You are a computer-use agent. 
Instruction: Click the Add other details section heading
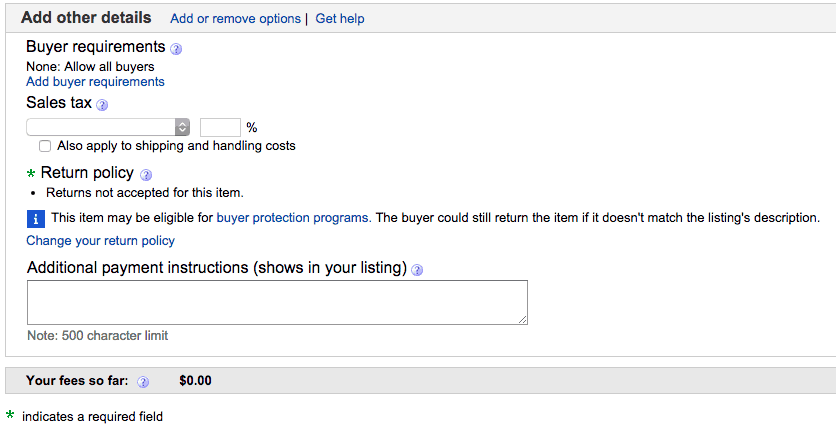pyautogui.click(x=86, y=18)
